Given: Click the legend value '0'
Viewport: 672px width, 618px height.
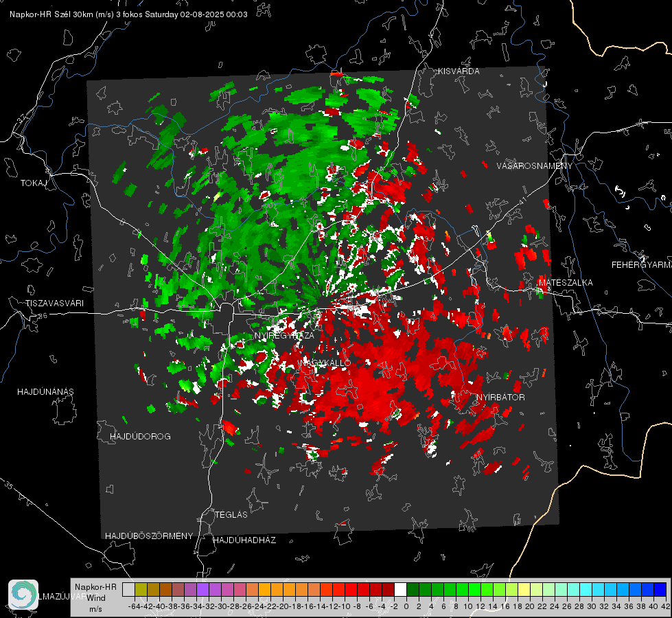Looking at the screenshot, I should pos(406,606).
